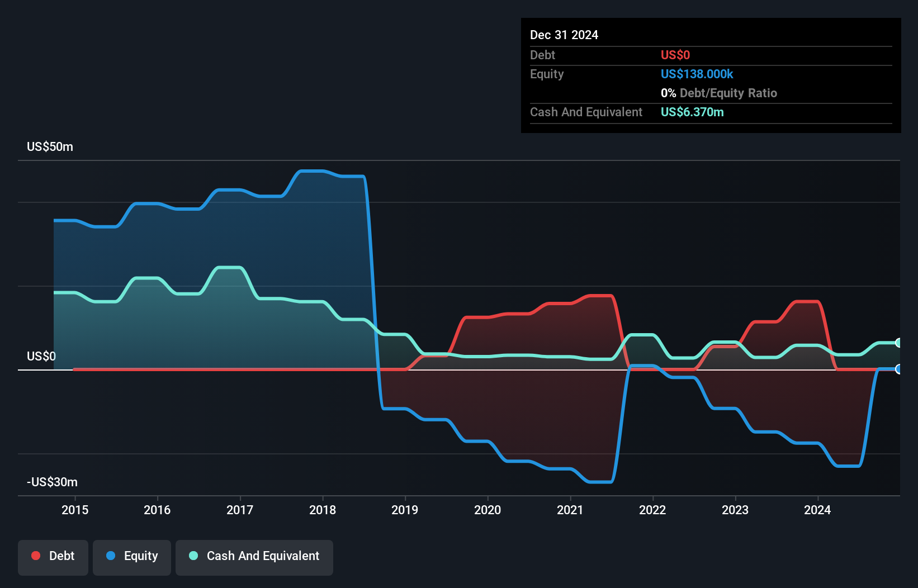Image resolution: width=918 pixels, height=588 pixels.
Task: Collapse the data tooltip panel
Action: [x=710, y=75]
